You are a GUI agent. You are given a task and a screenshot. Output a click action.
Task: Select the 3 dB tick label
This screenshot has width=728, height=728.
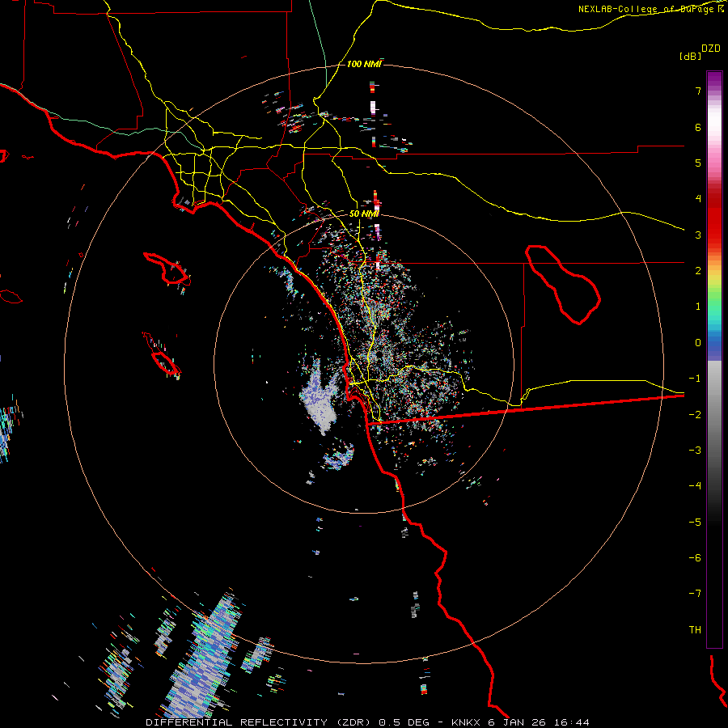click(x=698, y=235)
